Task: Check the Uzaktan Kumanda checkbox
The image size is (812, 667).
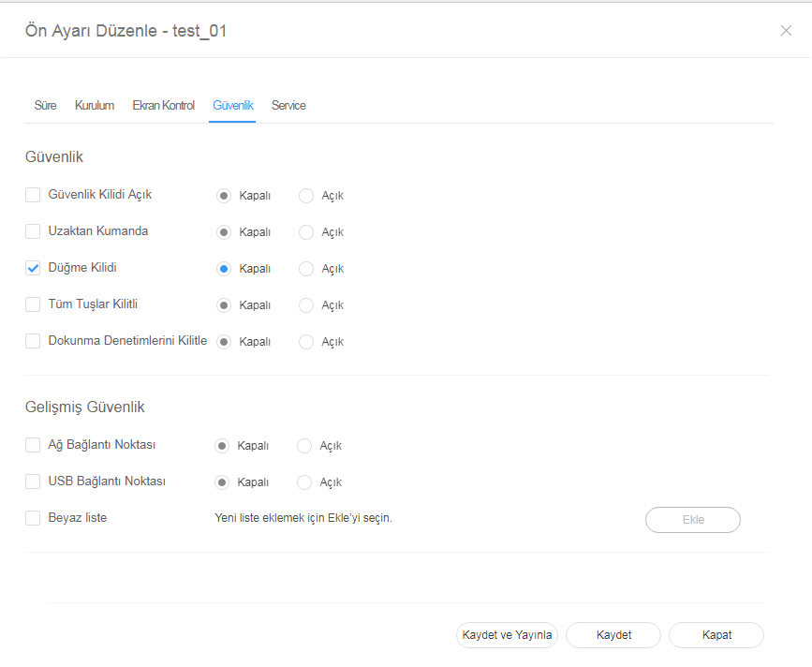Action: point(33,231)
